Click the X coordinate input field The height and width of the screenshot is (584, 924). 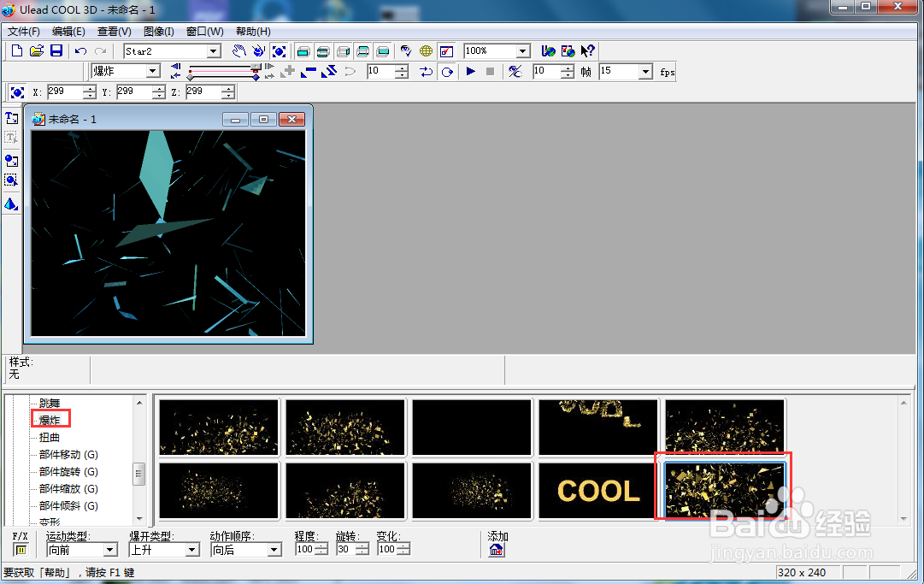[65, 92]
